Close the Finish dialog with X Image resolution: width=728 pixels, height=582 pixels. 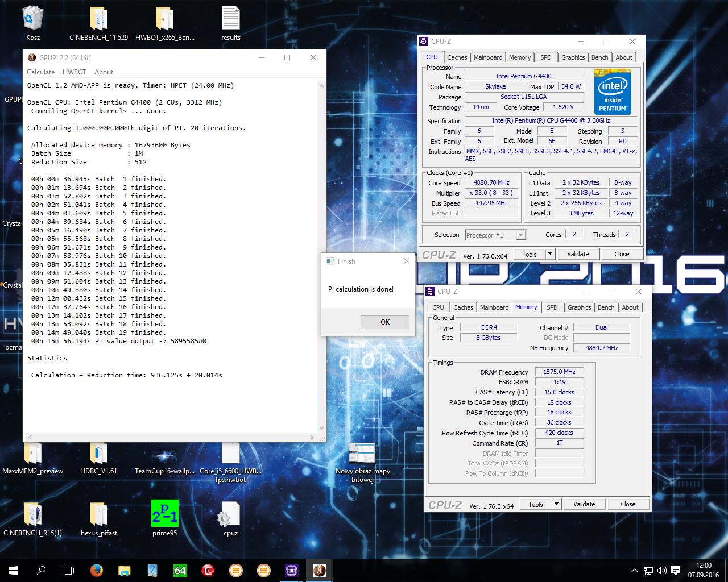point(406,261)
